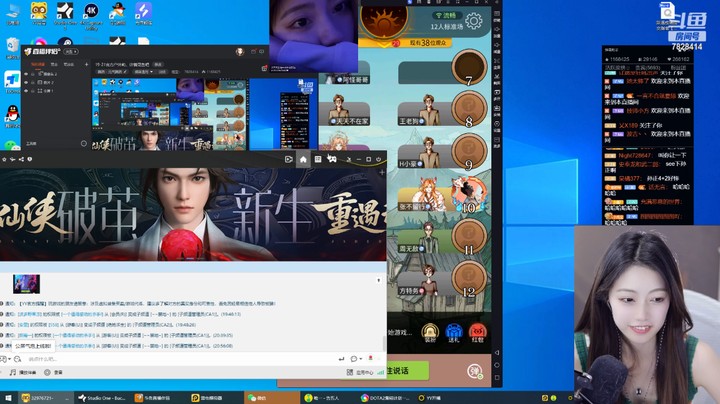This screenshot has height=404, width=720.
Task: Click the circle icon at source panel bottom
Action: (x=84, y=144)
